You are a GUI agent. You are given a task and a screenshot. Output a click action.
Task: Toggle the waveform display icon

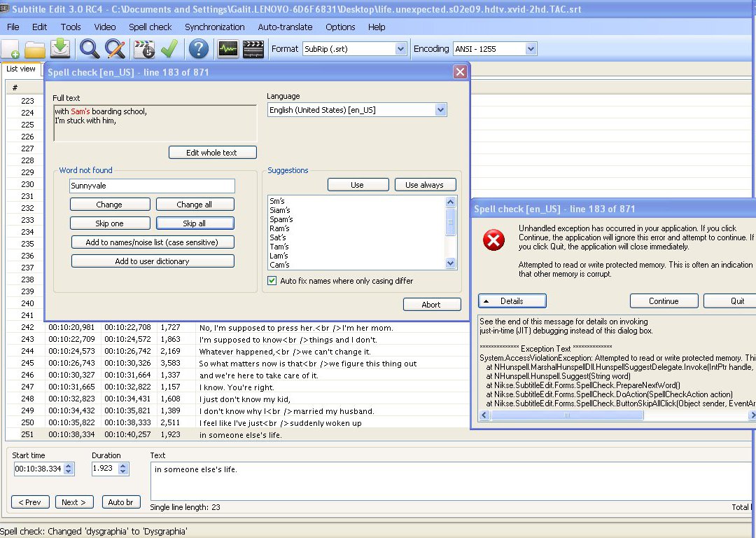click(x=227, y=49)
